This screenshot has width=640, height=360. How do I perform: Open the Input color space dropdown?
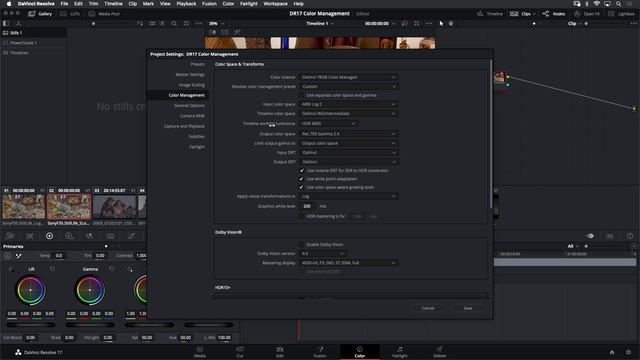[349, 104]
